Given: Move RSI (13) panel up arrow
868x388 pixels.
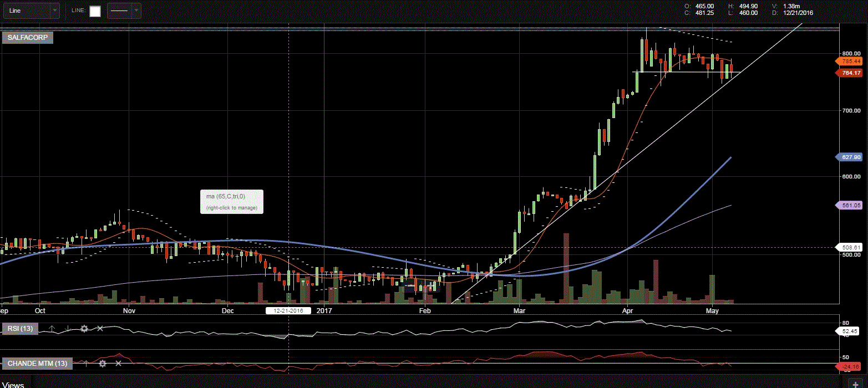Looking at the screenshot, I should click(52, 329).
